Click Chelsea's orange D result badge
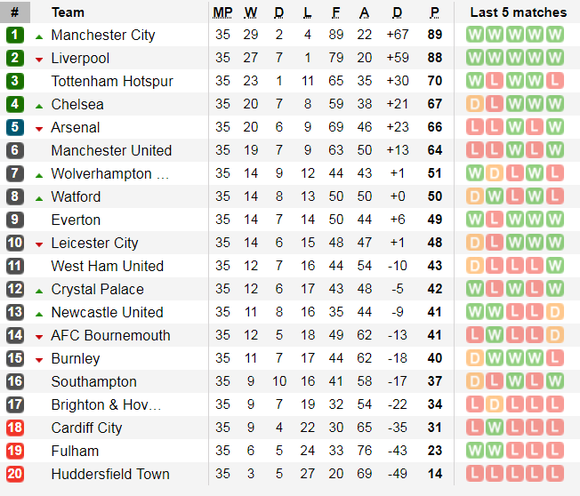The width and height of the screenshot is (580, 496). [475, 104]
